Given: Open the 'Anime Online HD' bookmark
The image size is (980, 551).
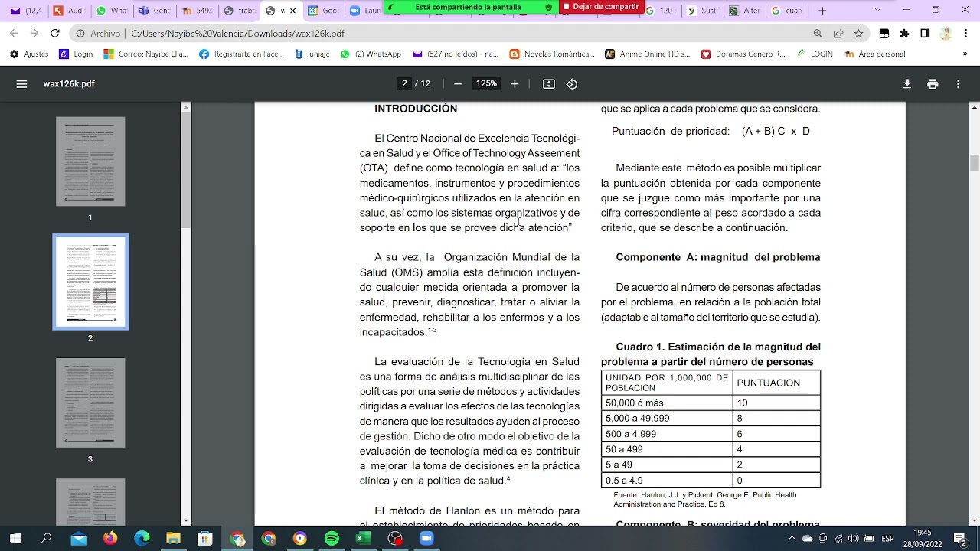Looking at the screenshot, I should pos(648,54).
